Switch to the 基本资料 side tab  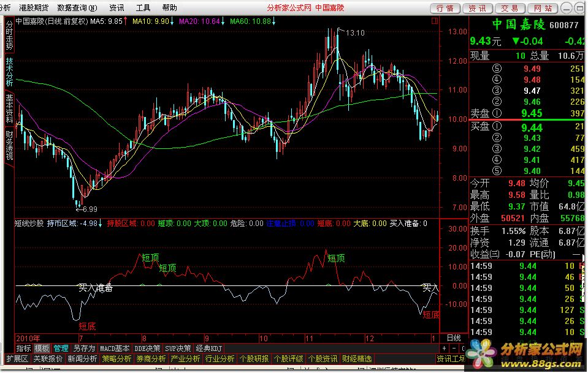pyautogui.click(x=9, y=108)
